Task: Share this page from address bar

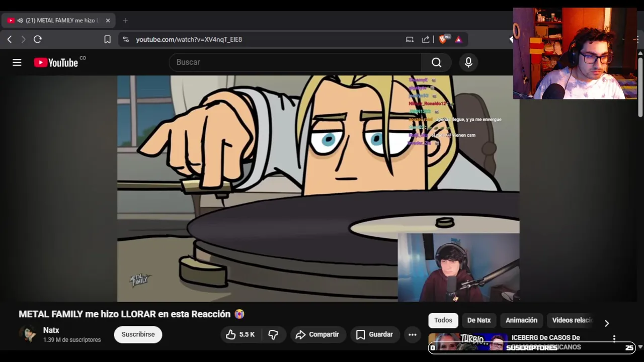Action: (426, 39)
